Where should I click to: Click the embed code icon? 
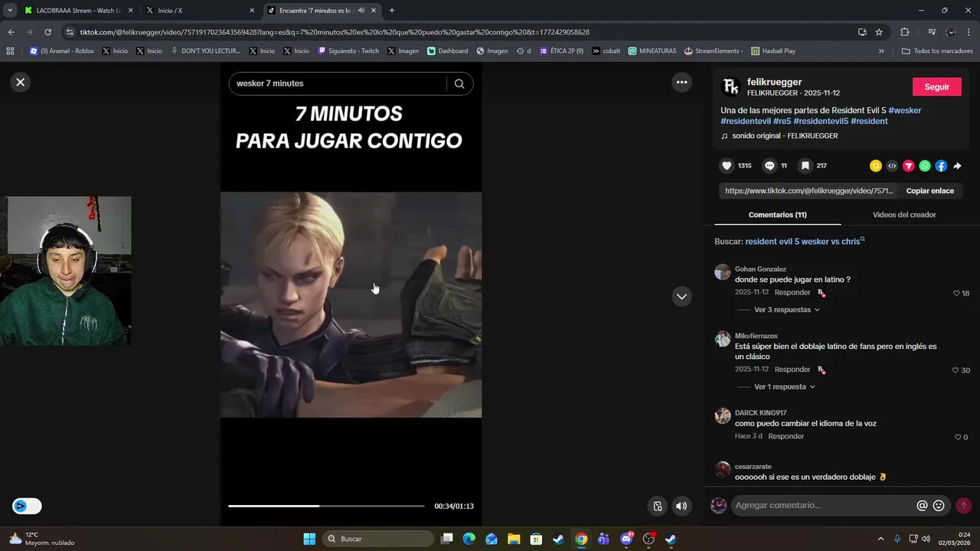point(892,166)
